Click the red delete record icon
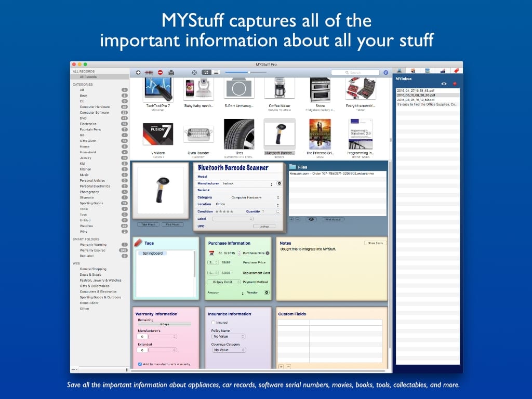The width and height of the screenshot is (532, 399). pos(160,72)
